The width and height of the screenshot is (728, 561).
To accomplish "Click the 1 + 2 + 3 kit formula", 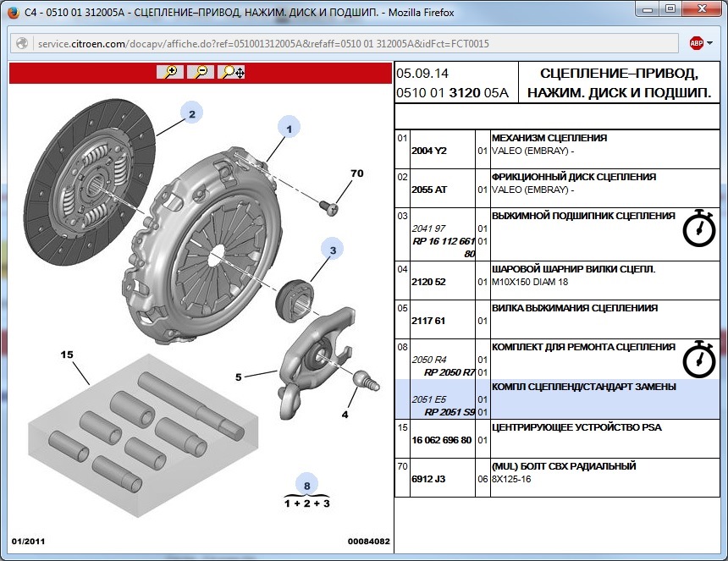I will tap(307, 503).
